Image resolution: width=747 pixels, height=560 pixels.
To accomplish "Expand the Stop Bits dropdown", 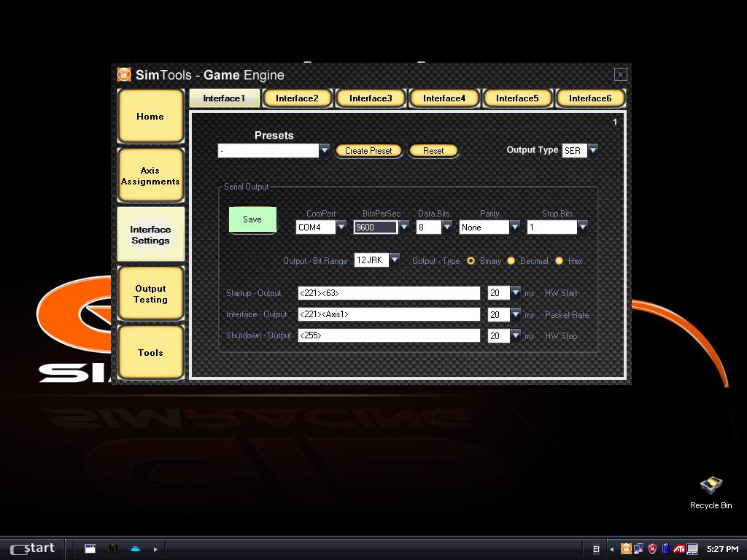I will [582, 227].
